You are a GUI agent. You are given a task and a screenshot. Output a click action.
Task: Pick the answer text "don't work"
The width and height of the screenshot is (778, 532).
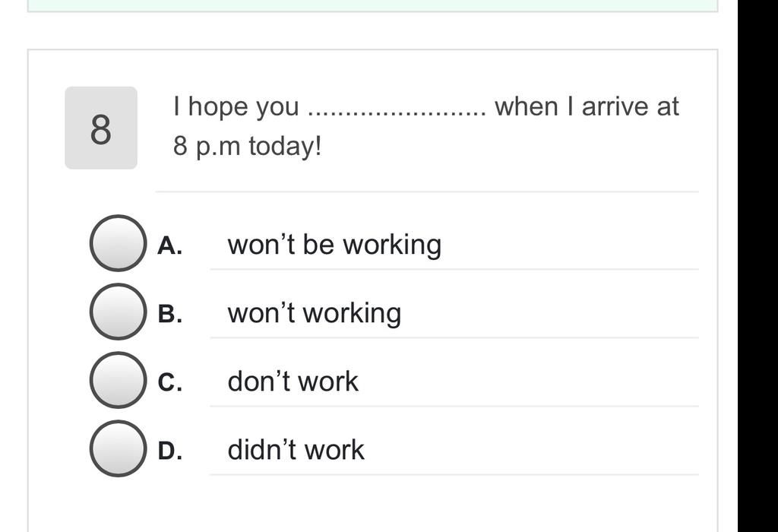point(293,381)
